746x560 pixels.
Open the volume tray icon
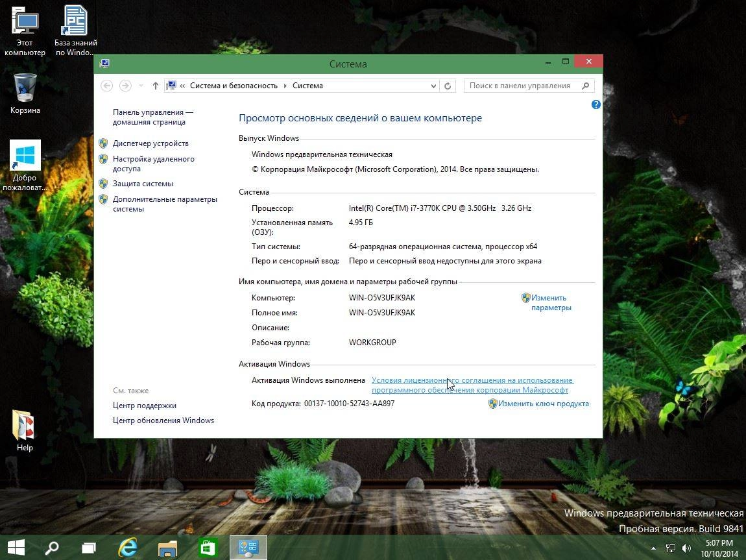[686, 548]
